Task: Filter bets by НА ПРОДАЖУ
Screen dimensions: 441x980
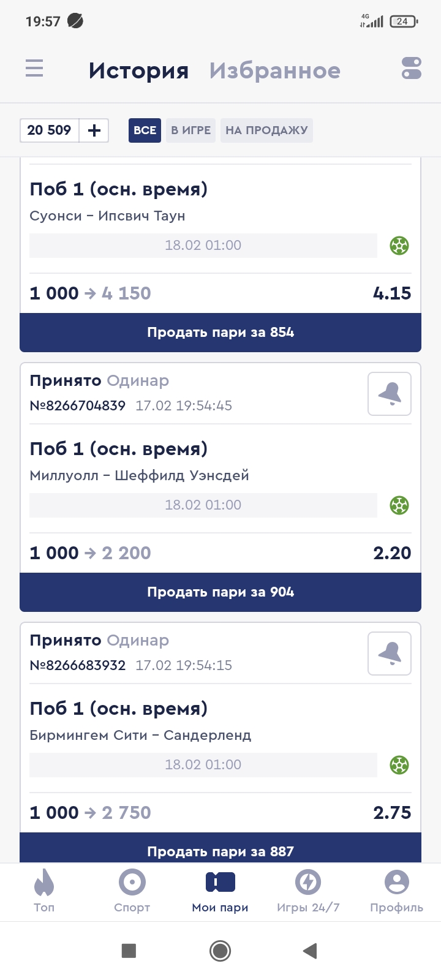Action: pos(266,130)
